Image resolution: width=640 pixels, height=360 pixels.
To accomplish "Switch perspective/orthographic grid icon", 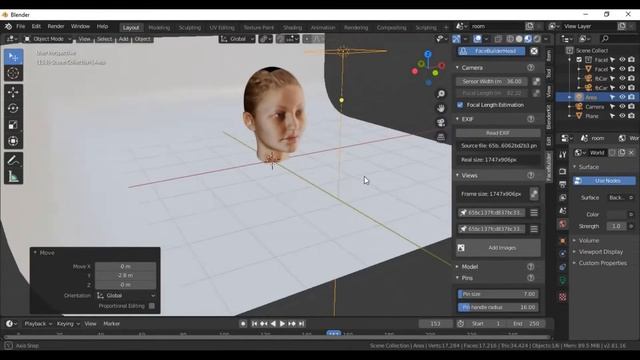I will click(441, 137).
